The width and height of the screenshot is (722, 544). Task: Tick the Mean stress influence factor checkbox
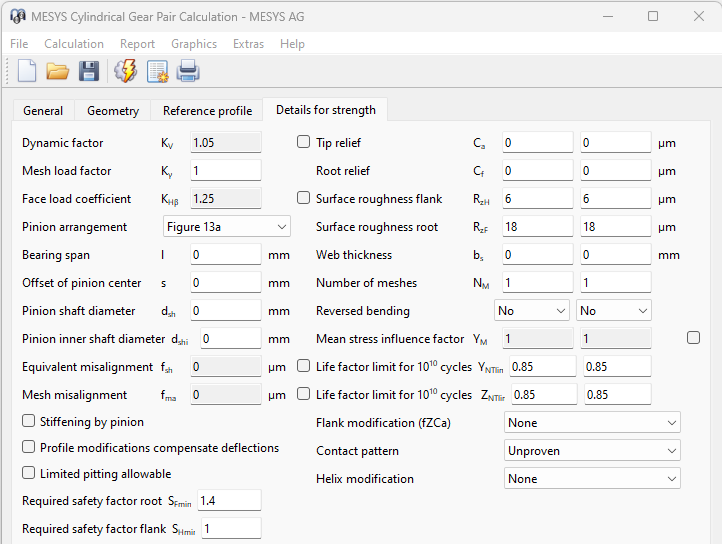[693, 338]
